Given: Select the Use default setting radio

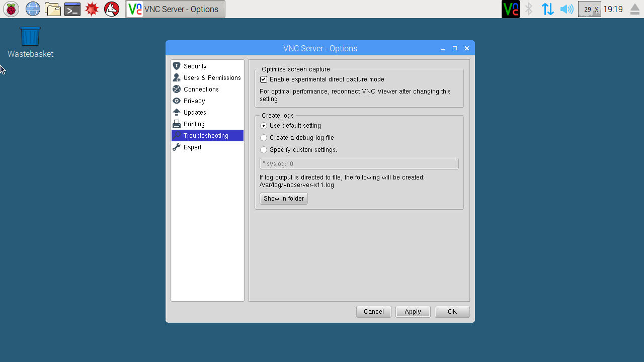Looking at the screenshot, I should click(x=264, y=126).
